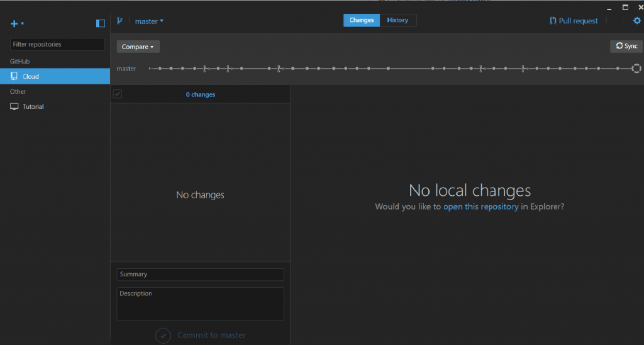
Task: Switch to the History tab
Action: pos(397,20)
